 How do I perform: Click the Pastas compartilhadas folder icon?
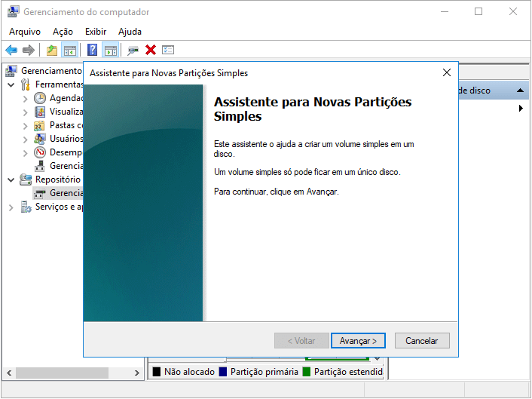coord(39,126)
